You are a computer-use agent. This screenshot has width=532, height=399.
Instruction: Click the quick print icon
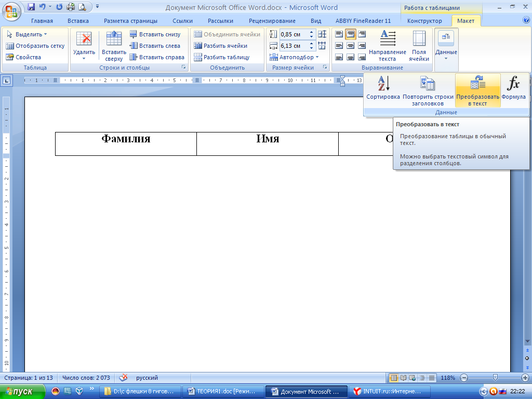pyautogui.click(x=71, y=7)
